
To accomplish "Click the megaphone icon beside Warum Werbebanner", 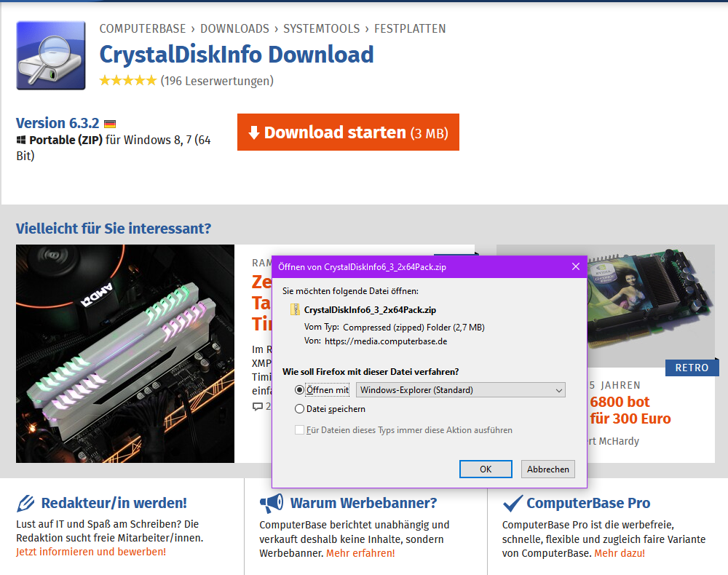I will [272, 503].
